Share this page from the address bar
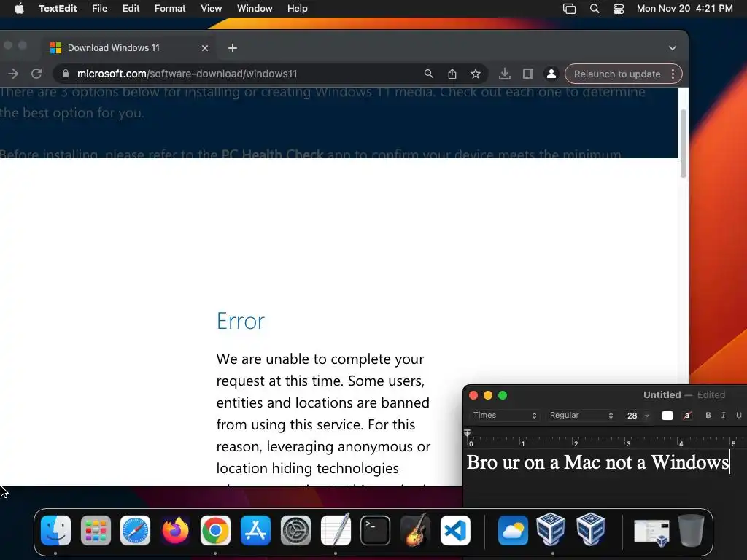The width and height of the screenshot is (747, 560). (452, 74)
